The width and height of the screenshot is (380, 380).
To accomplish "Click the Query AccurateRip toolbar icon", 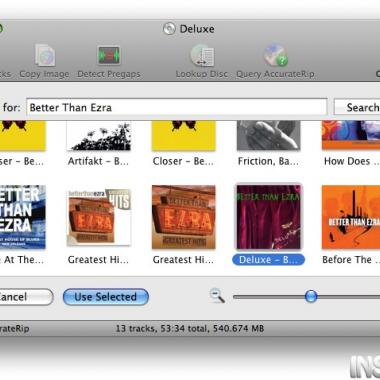I will point(276,55).
